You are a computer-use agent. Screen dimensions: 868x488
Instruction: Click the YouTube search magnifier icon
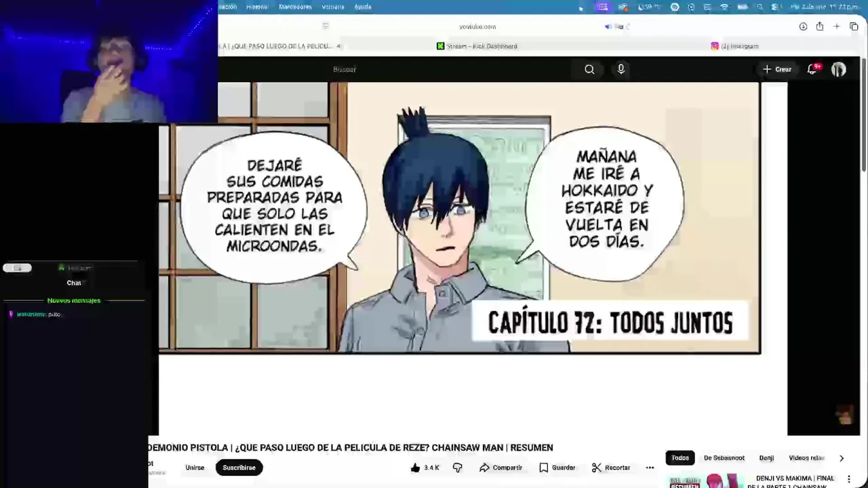(x=589, y=69)
